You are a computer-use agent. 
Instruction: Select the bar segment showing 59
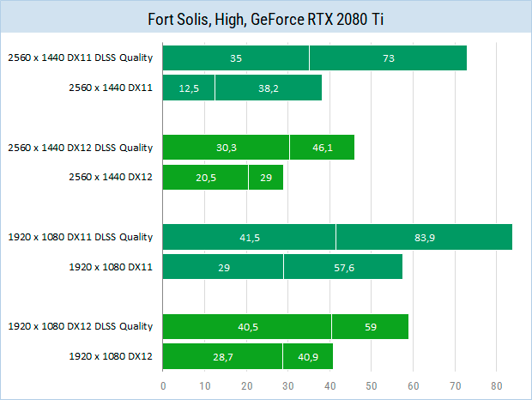point(370,327)
